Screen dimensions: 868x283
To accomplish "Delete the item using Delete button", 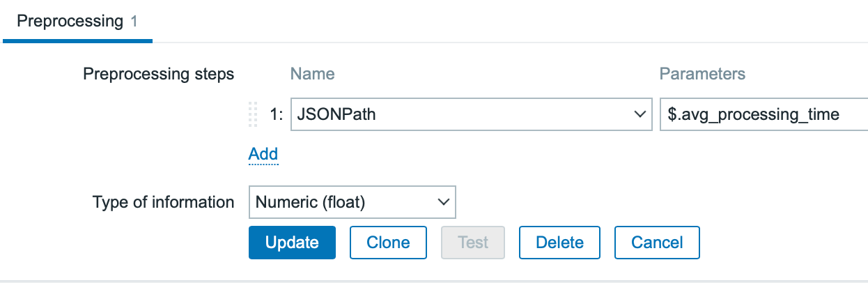I will click(x=559, y=243).
